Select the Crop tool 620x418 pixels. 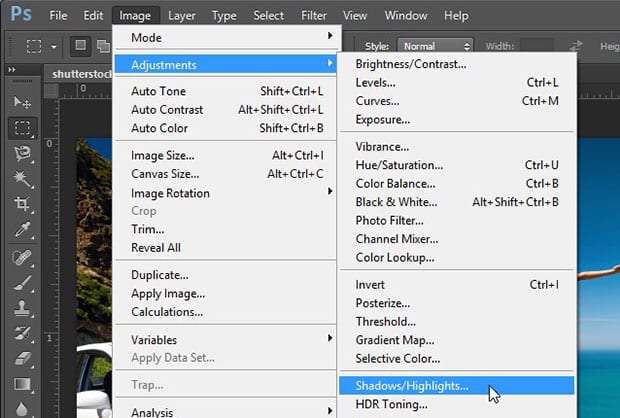coord(22,204)
